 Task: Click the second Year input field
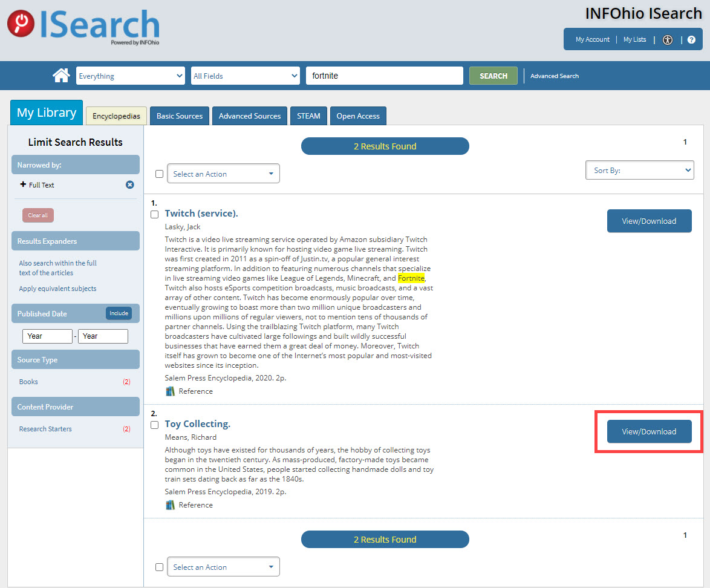103,336
